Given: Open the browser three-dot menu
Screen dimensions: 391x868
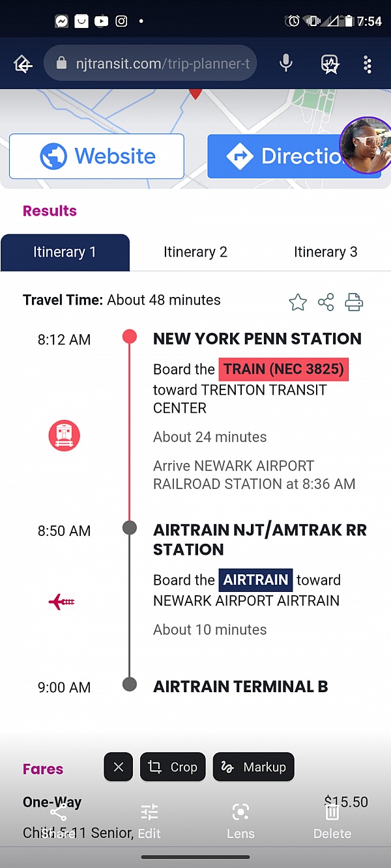Looking at the screenshot, I should [368, 64].
